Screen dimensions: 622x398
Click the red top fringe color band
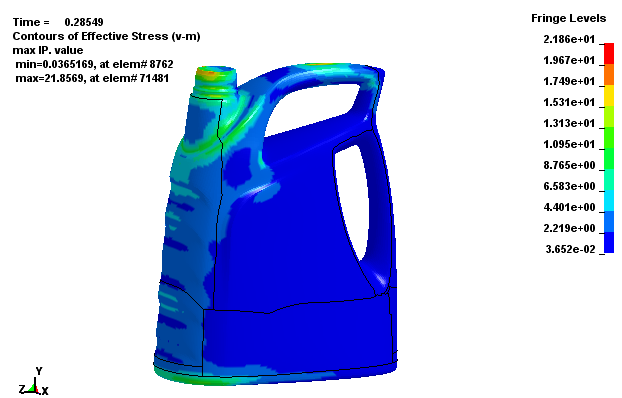(x=609, y=54)
